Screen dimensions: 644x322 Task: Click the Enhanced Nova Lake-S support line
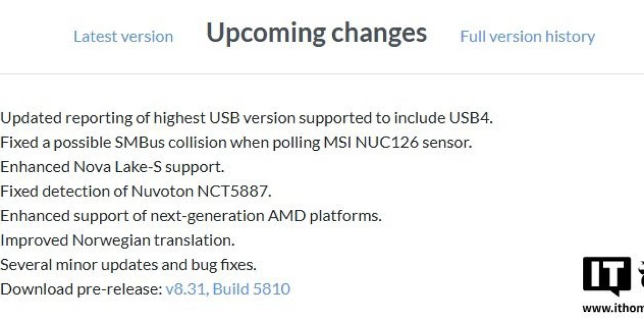pos(112,167)
